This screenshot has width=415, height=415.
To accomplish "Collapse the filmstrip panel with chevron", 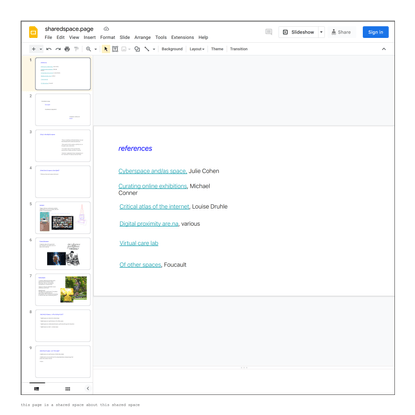I will (88, 388).
